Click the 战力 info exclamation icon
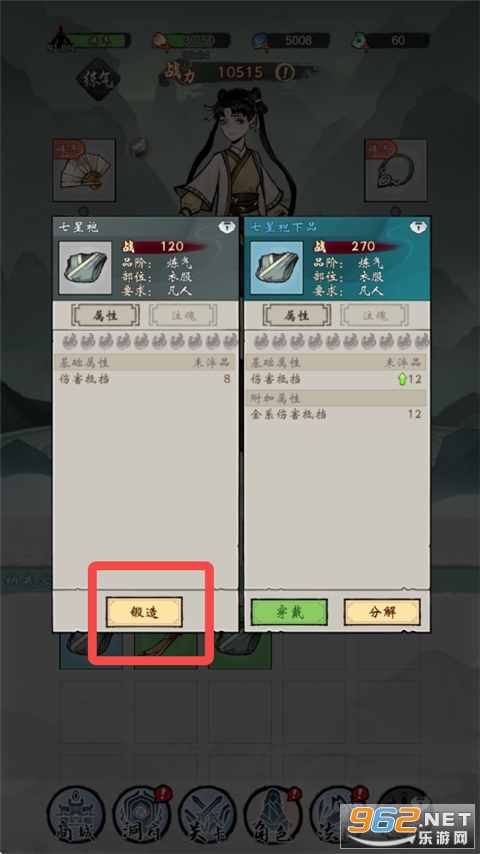480x854 pixels. point(284,72)
